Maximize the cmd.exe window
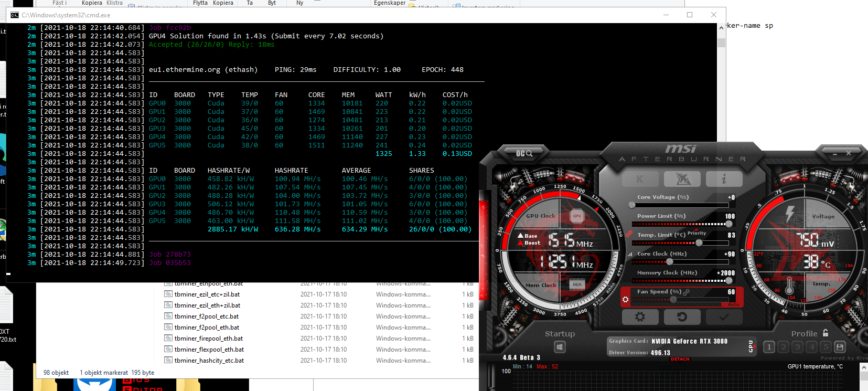This screenshot has width=868, height=391. [690, 15]
